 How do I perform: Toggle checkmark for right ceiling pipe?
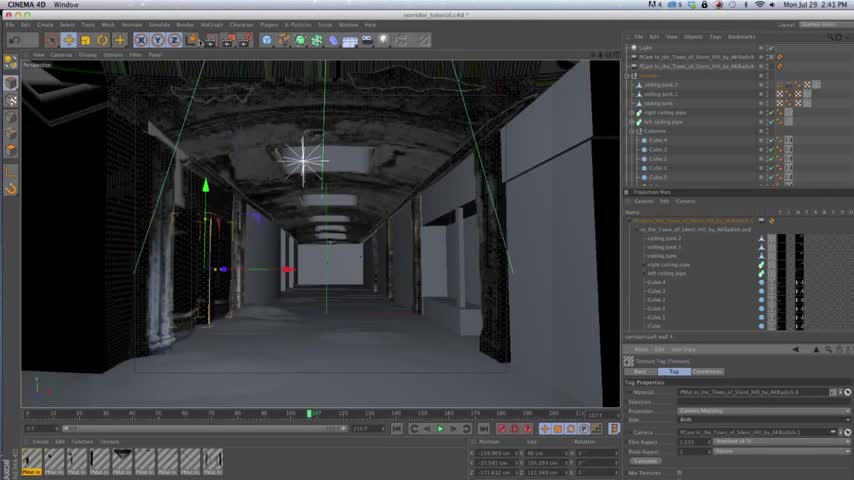coord(771,113)
